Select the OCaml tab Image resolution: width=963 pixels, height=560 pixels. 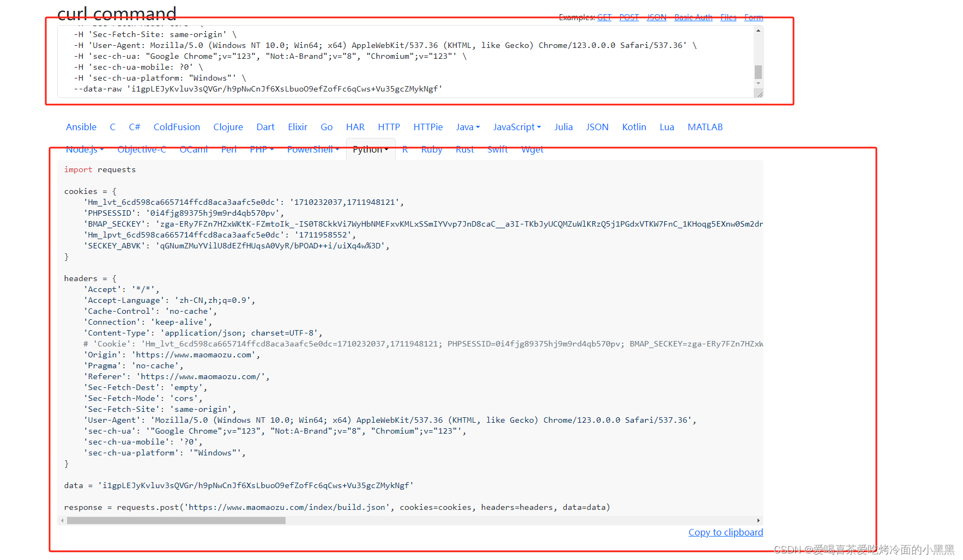(x=194, y=149)
